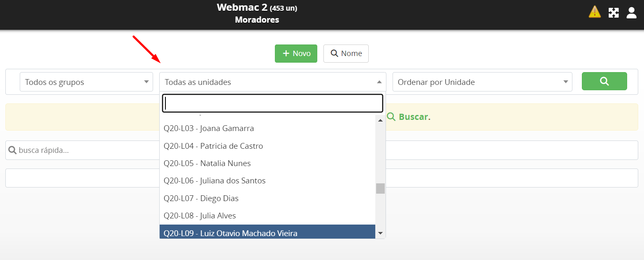This screenshot has height=260, width=644.
Task: Click the yellow warning alert icon
Action: [x=595, y=12]
